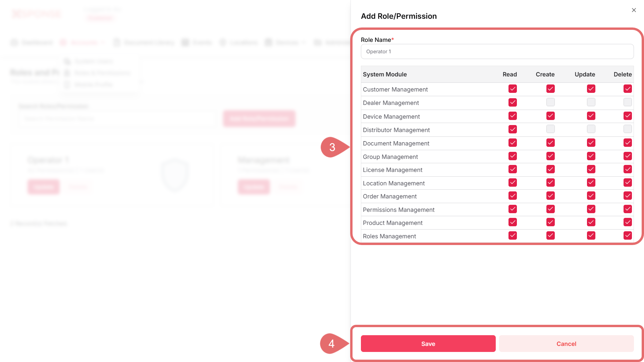
Task: Uncheck Permissions Management Create box
Action: click(x=550, y=209)
